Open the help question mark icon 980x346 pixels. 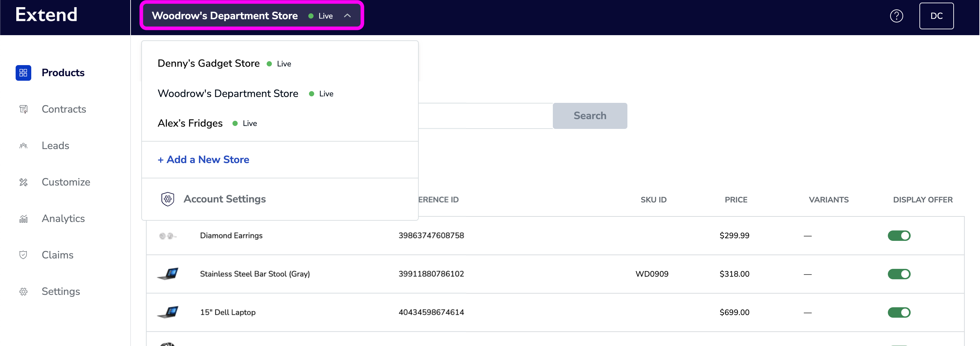tap(896, 16)
